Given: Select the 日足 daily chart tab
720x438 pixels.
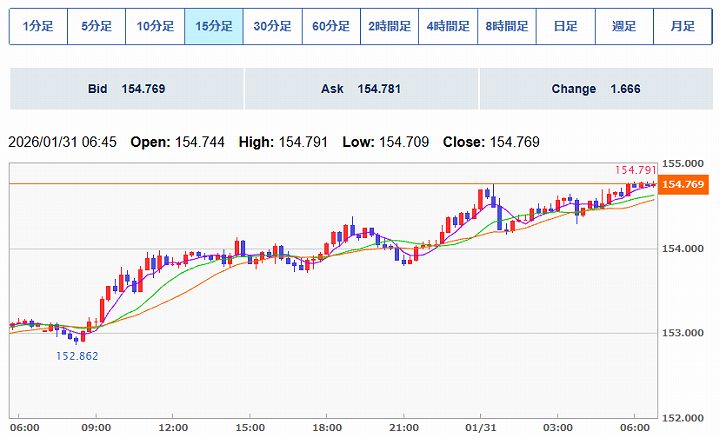Looking at the screenshot, I should [x=565, y=27].
